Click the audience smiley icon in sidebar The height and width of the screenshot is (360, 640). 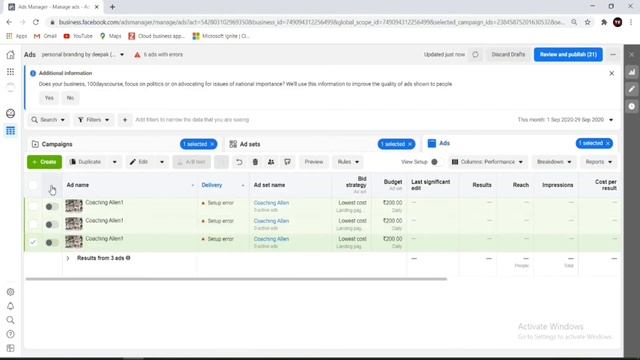click(11, 113)
